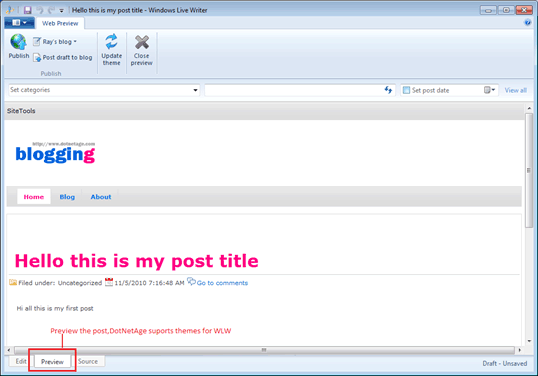Viewport: 538px width, 376px height.
Task: Click the SiteTools header text
Action: tap(21, 111)
